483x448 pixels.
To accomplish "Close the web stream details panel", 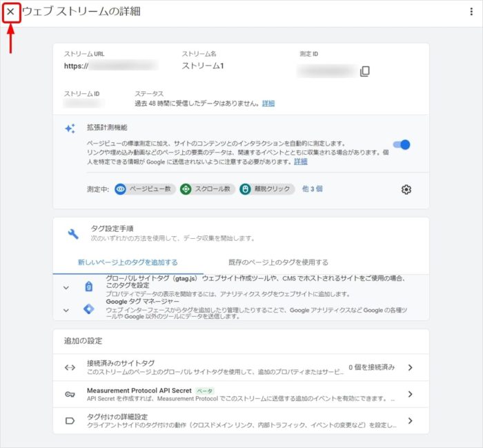I will coord(11,12).
